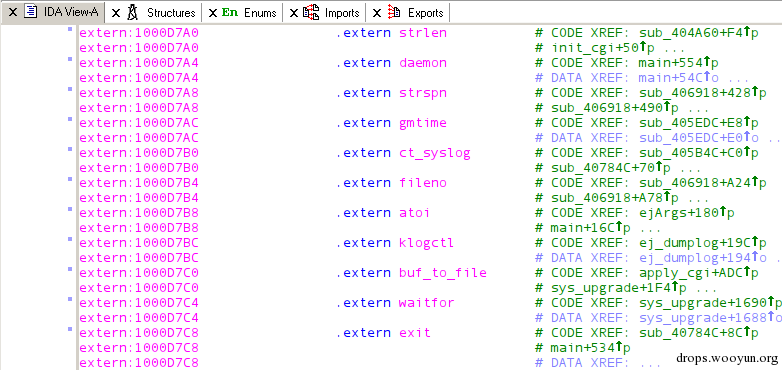Follow xref sub_406918+428
The image size is (782, 370).
tap(695, 93)
